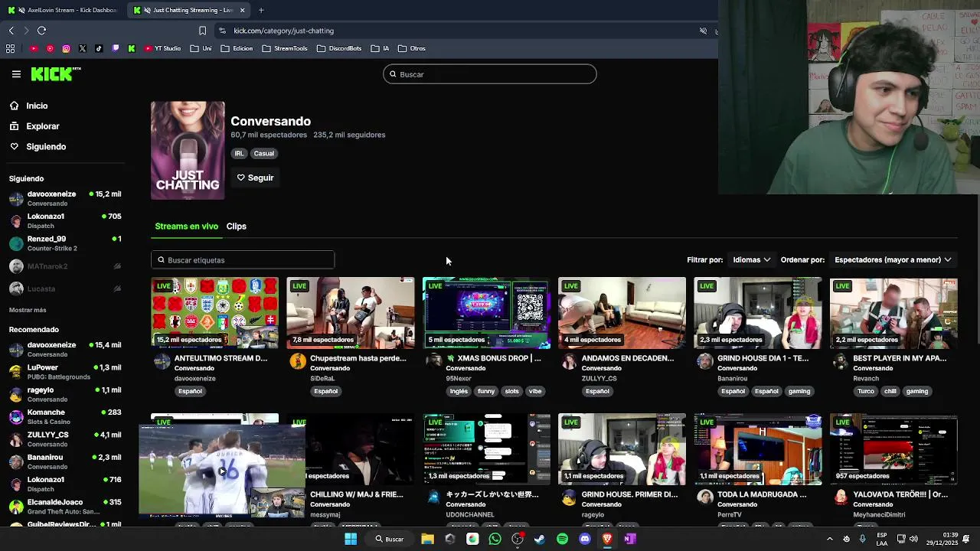980x551 pixels.
Task: Open the TikTok bookmark icon
Action: click(x=99, y=48)
